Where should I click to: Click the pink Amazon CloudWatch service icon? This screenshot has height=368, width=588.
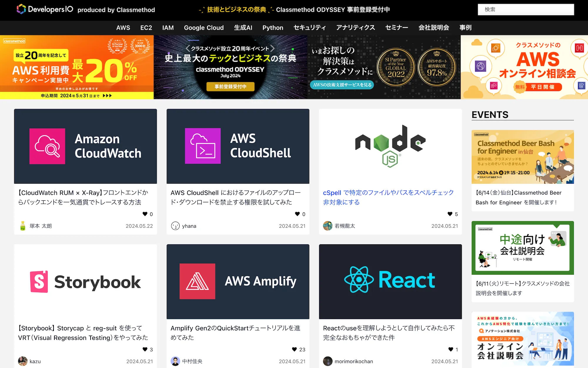click(x=47, y=146)
